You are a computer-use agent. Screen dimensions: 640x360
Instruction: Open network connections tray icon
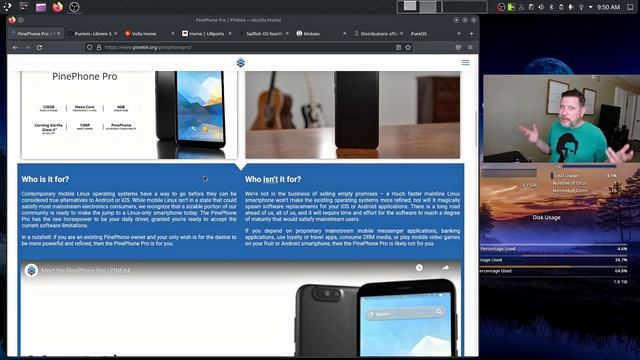click(581, 7)
